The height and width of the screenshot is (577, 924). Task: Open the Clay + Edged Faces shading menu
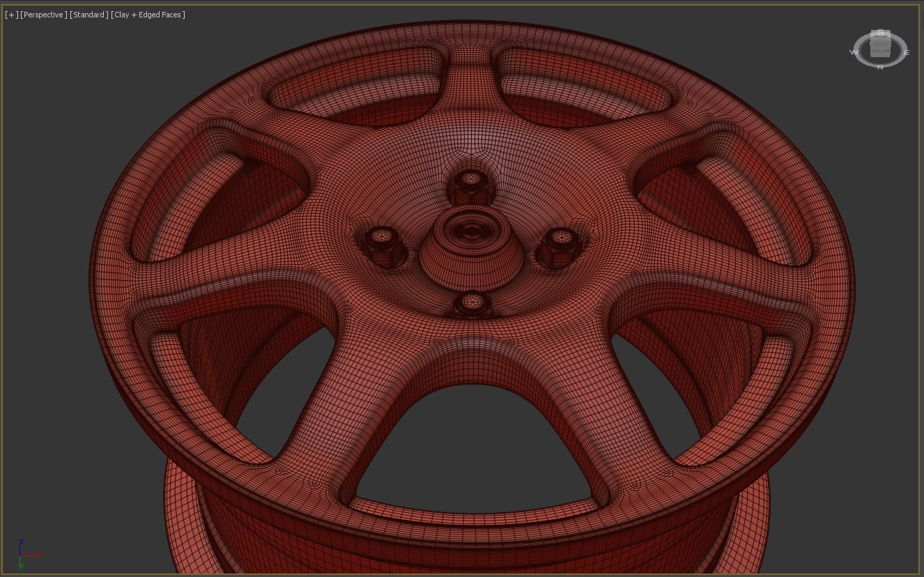pos(148,15)
